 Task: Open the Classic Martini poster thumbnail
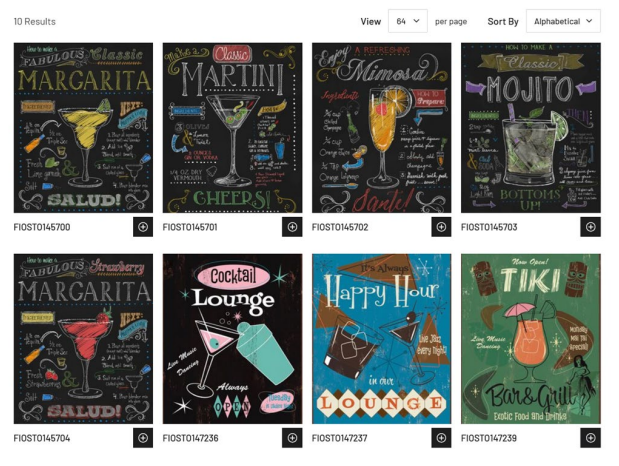tap(233, 128)
